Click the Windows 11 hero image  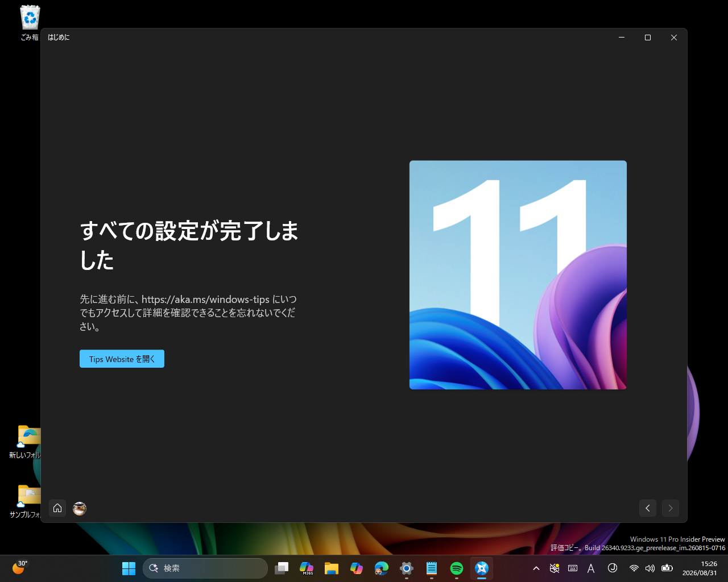[x=518, y=275]
